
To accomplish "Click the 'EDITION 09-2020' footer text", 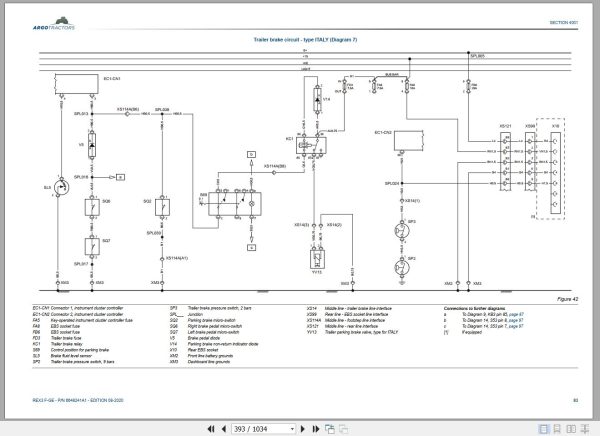I will (106, 400).
